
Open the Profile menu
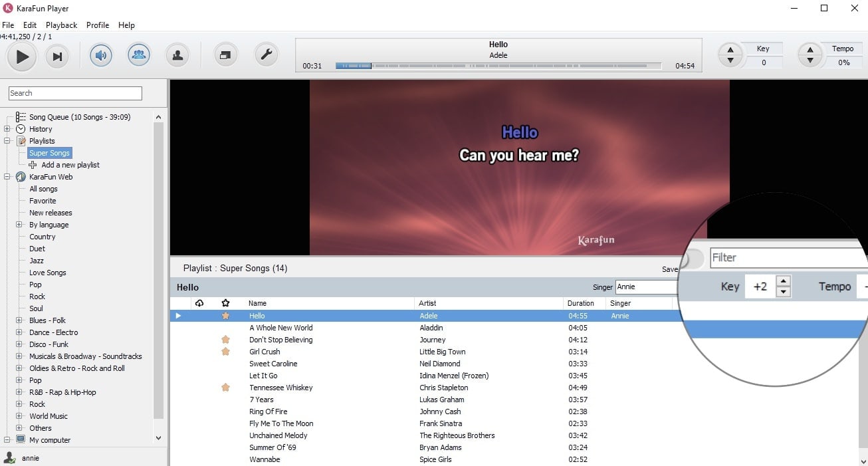click(98, 25)
